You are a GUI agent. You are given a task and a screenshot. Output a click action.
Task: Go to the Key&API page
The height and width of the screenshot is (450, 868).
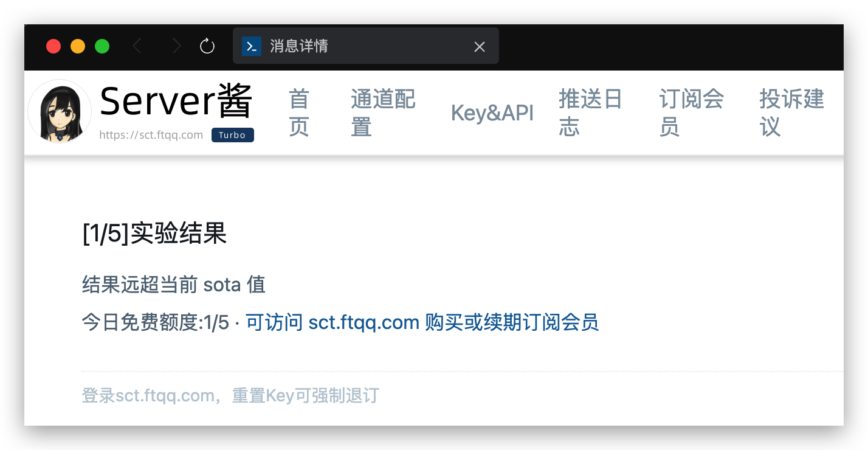pyautogui.click(x=492, y=112)
